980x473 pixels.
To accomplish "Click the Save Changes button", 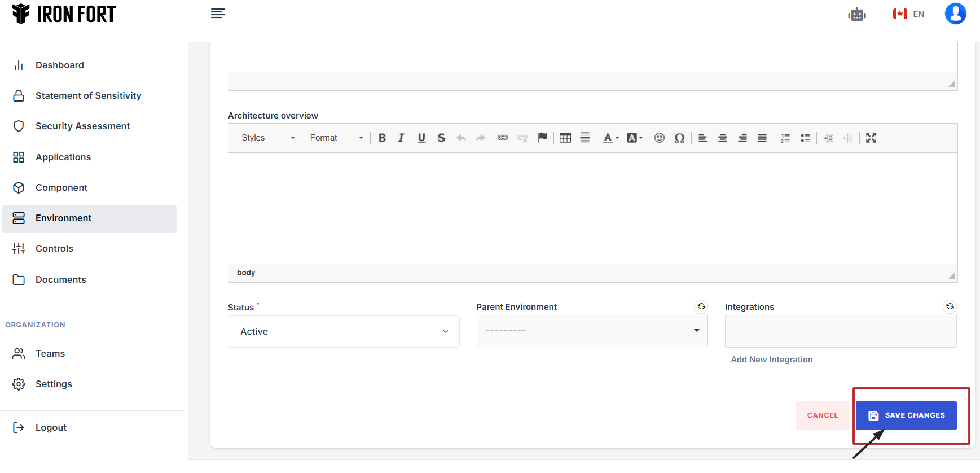I will [x=906, y=415].
